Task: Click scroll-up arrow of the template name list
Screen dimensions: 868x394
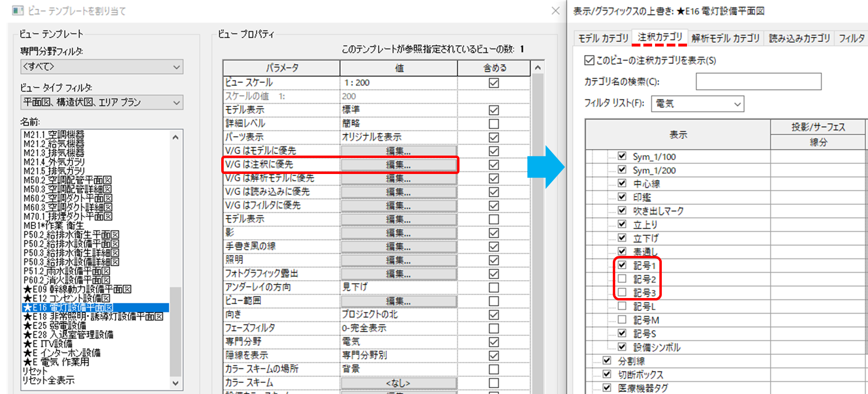Action: 176,137
